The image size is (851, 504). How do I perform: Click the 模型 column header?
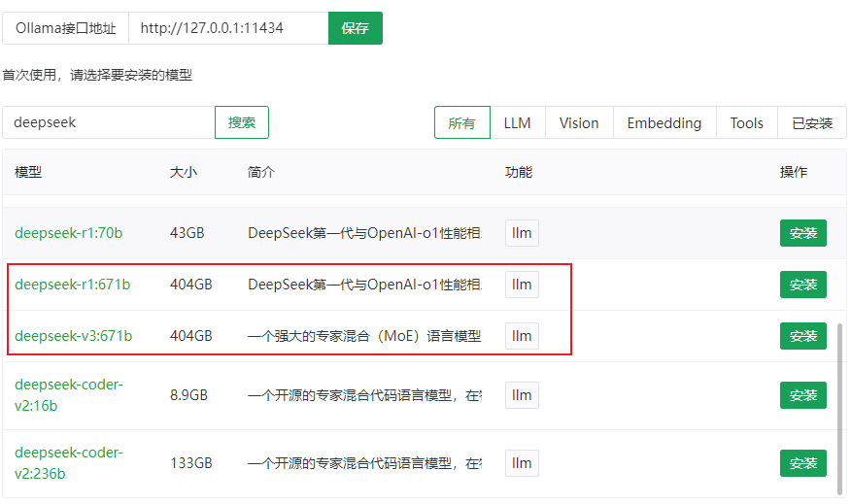pyautogui.click(x=28, y=173)
